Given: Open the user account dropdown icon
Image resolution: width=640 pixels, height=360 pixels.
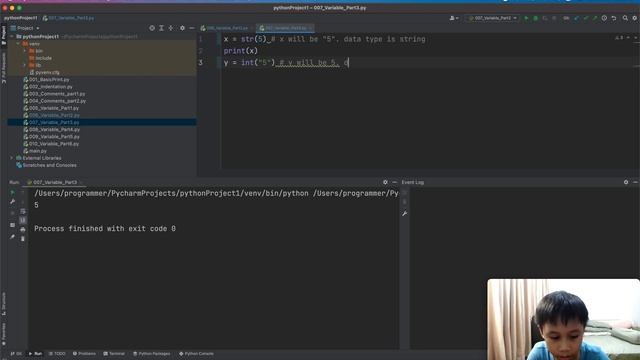Looking at the screenshot, I should tap(454, 18).
